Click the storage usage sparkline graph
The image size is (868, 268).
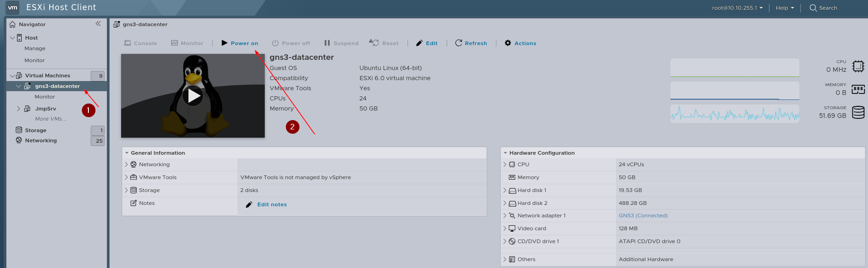pyautogui.click(x=734, y=113)
